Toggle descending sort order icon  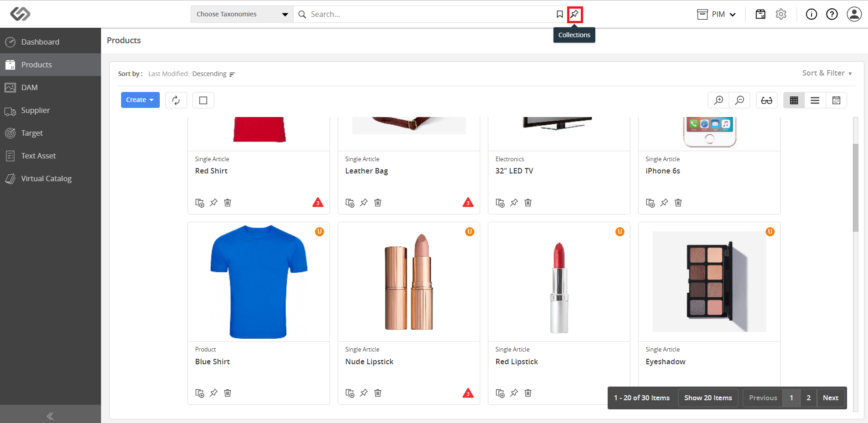coord(232,74)
